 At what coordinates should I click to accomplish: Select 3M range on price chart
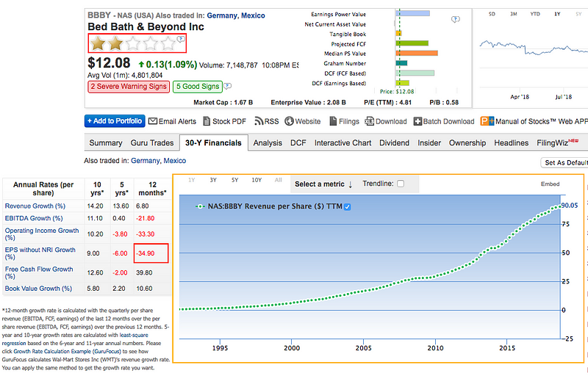[513, 14]
